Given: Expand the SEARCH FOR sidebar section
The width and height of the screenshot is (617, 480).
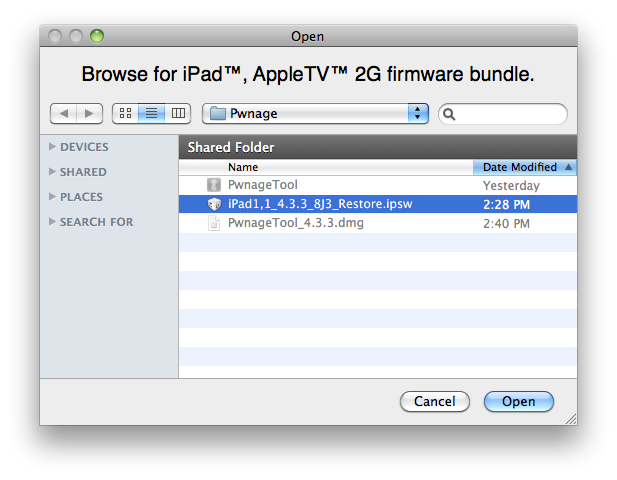Looking at the screenshot, I should point(53,222).
